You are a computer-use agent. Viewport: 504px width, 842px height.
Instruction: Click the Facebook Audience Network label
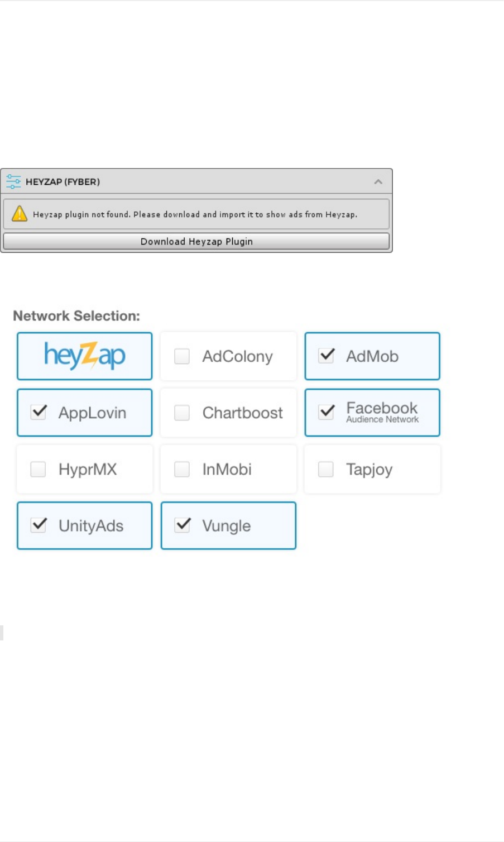(x=382, y=412)
